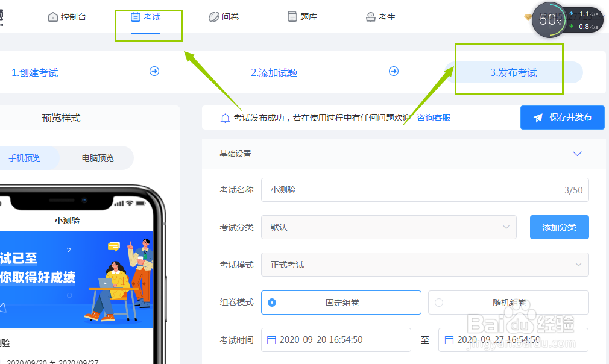Screen dimensions: 609x364
Task: Open the 题库 question bank icon
Action: point(292,16)
